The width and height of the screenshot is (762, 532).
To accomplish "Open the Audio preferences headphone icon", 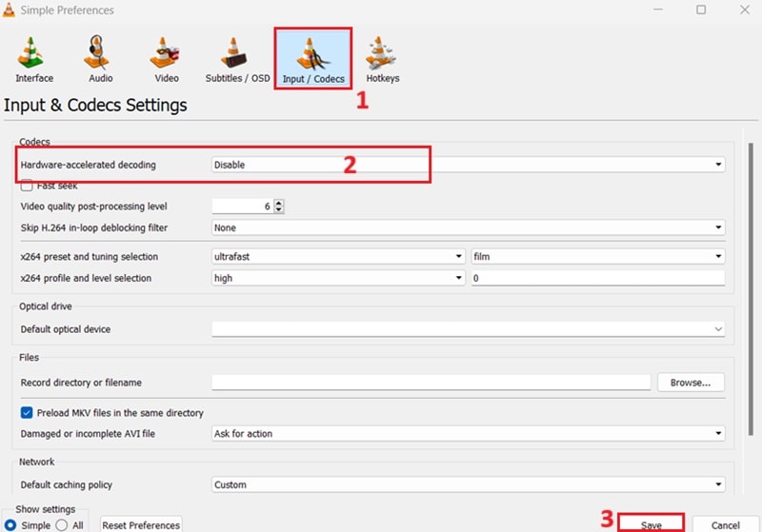I will [100, 58].
